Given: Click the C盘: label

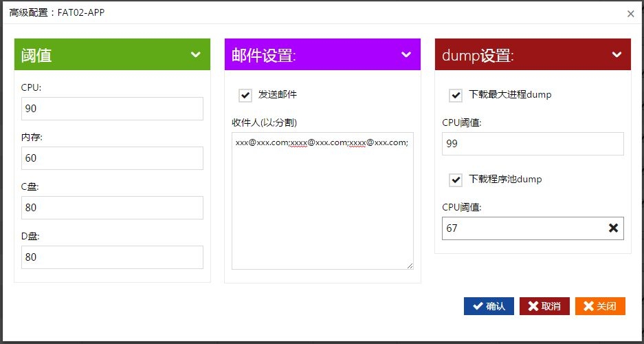Looking at the screenshot, I should [x=30, y=186].
